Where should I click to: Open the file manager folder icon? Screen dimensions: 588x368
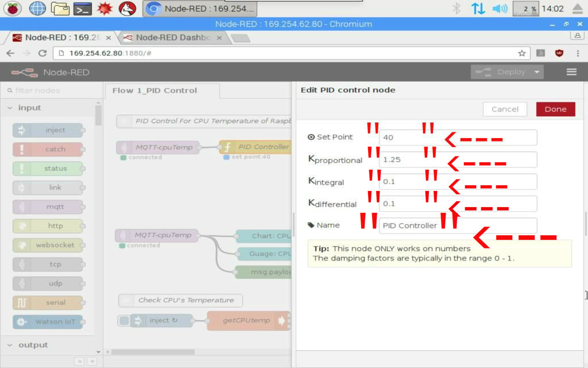(60, 9)
